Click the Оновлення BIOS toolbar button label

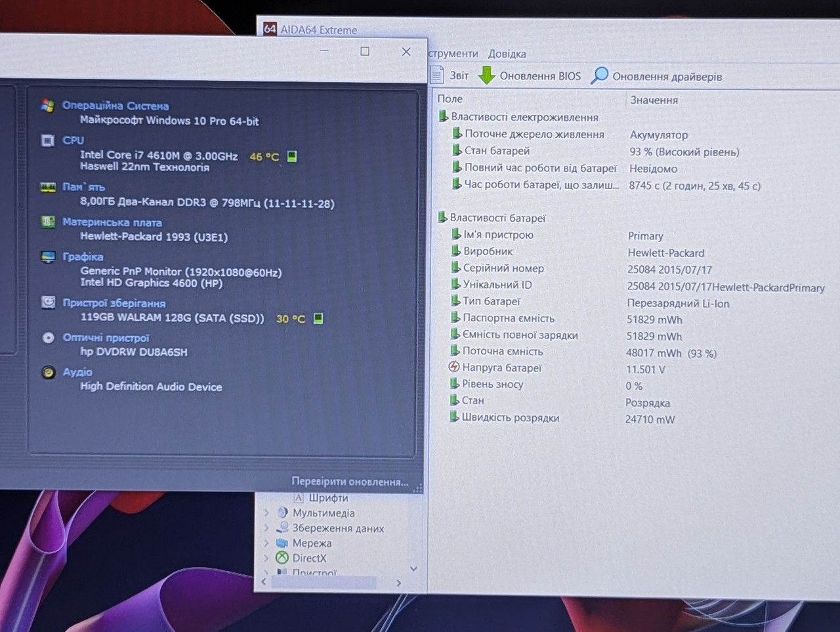coord(540,76)
